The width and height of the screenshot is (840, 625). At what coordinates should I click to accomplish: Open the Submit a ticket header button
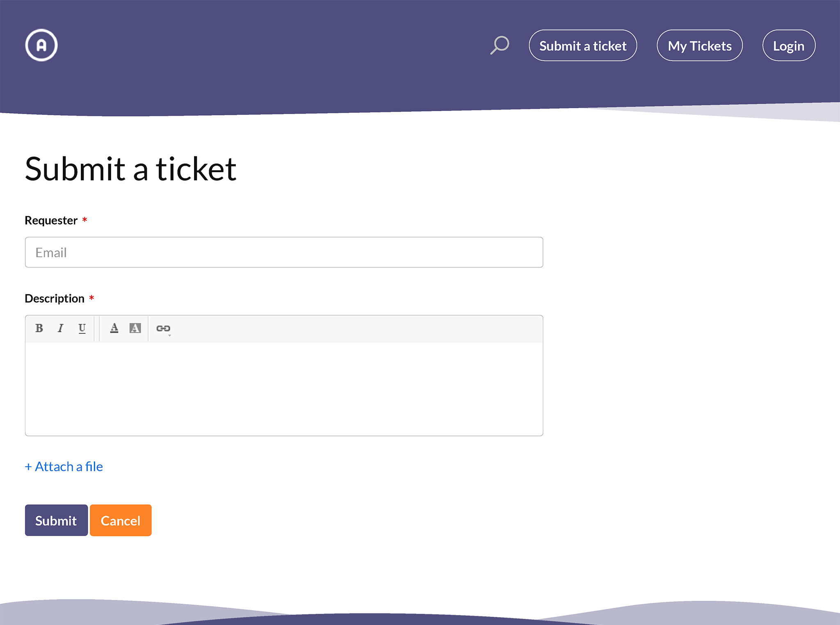[583, 46]
